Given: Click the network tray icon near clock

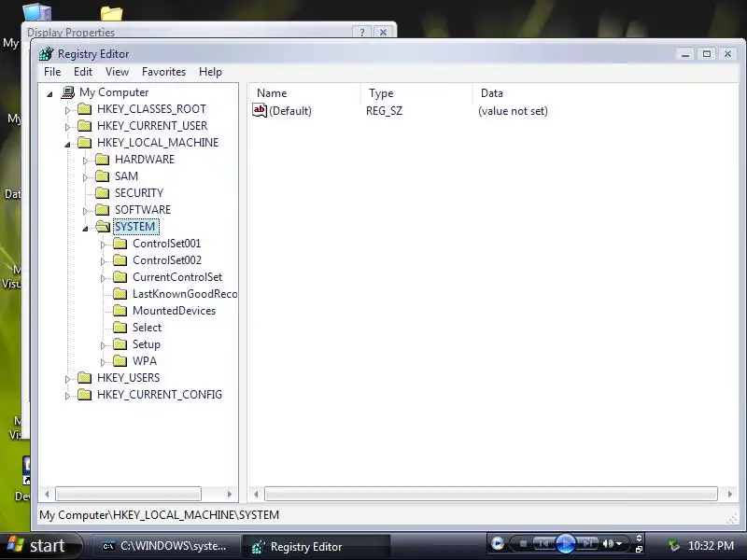Looking at the screenshot, I should click(673, 545).
